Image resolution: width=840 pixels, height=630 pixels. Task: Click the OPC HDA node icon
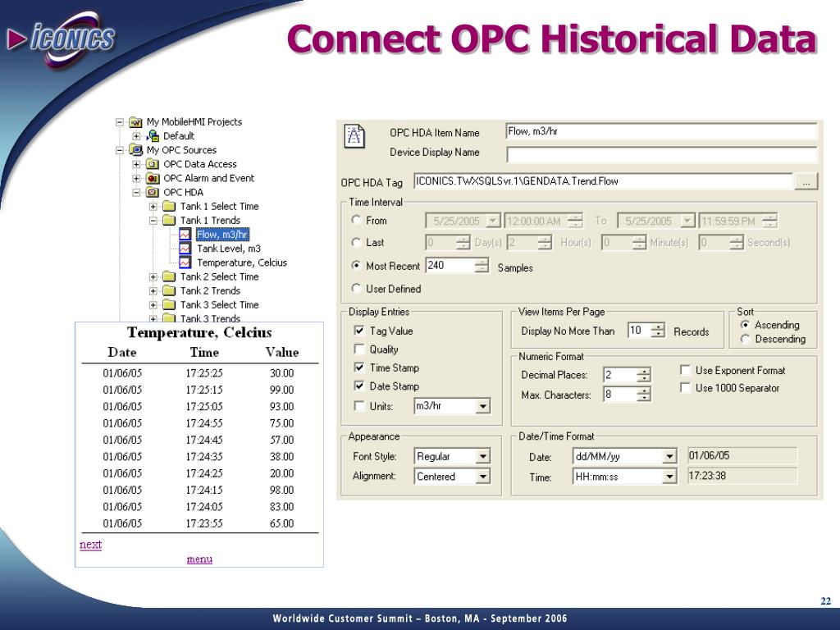153,192
